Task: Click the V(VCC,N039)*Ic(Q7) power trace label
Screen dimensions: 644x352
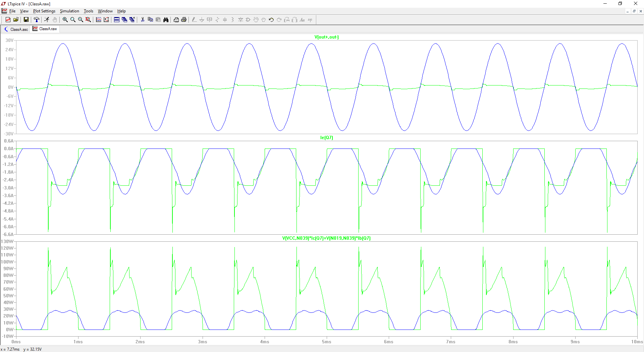Action: (x=327, y=238)
